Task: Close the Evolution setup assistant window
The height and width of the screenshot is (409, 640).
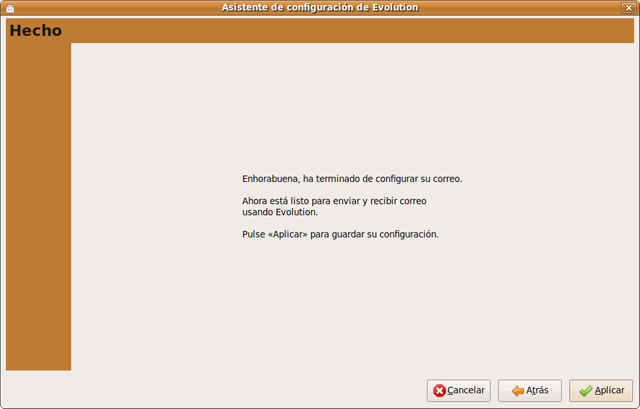Action: [627, 7]
